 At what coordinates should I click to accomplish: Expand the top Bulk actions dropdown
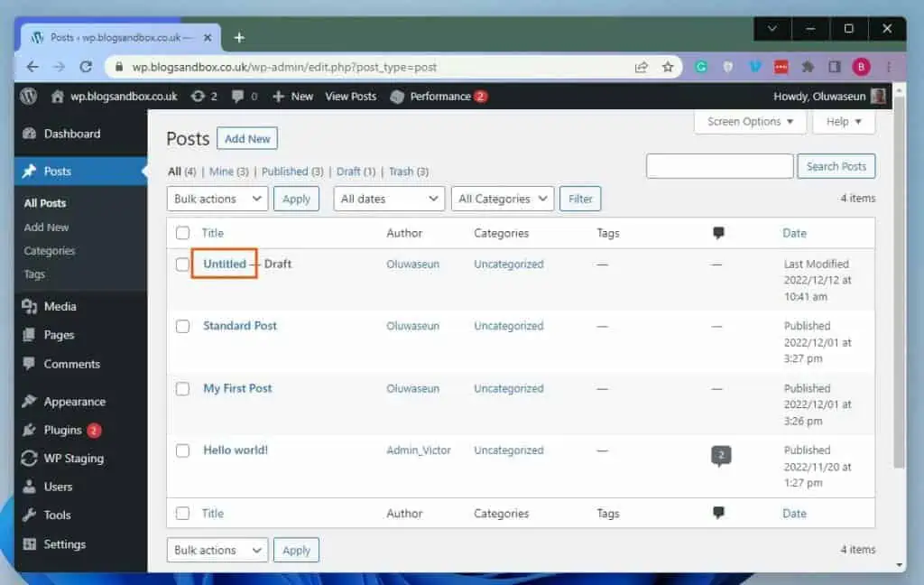(217, 199)
